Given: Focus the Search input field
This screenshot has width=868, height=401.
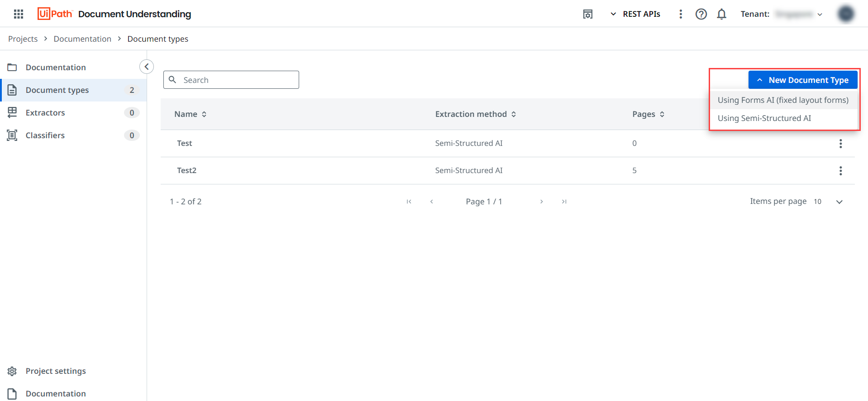Looking at the screenshot, I should point(231,80).
